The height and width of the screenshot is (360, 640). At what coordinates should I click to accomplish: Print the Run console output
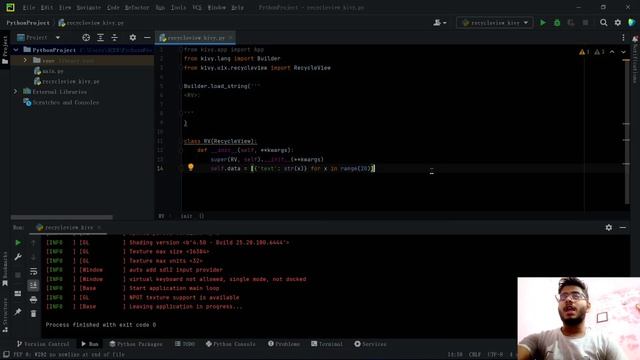point(33,300)
